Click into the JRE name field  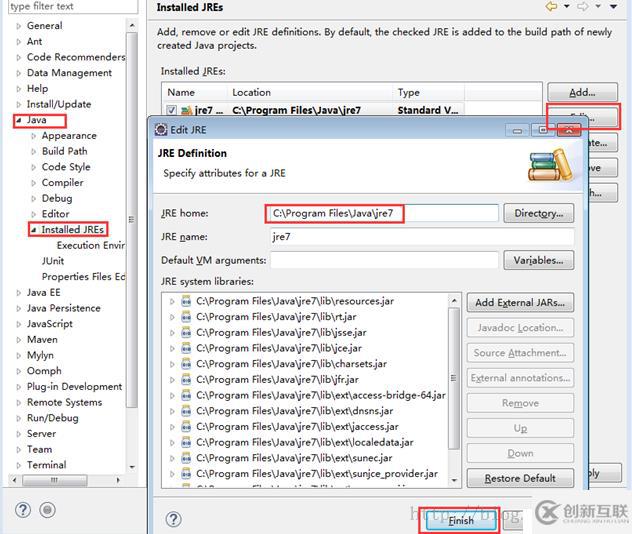point(422,237)
